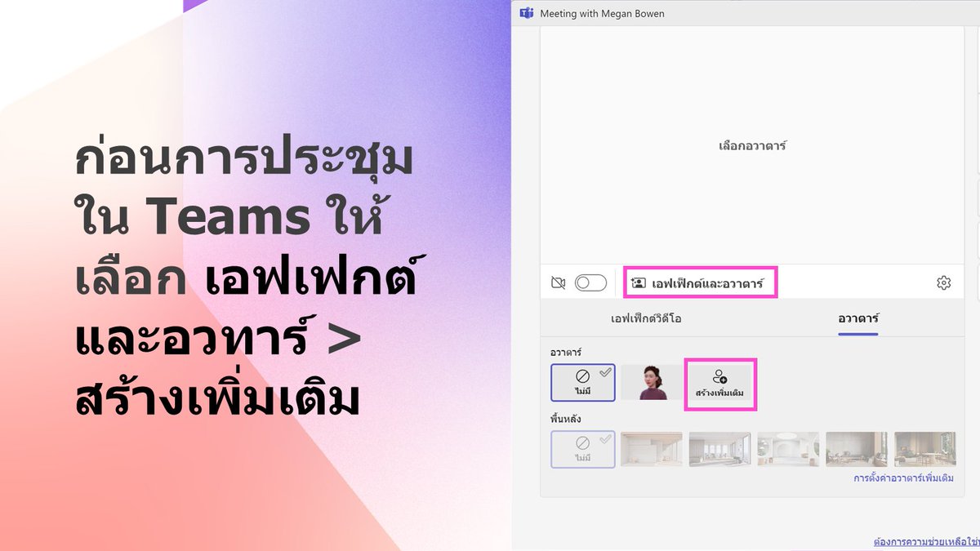Click the อวาตาร์ section heading
Viewport: 980px width, 551px height.
[565, 352]
